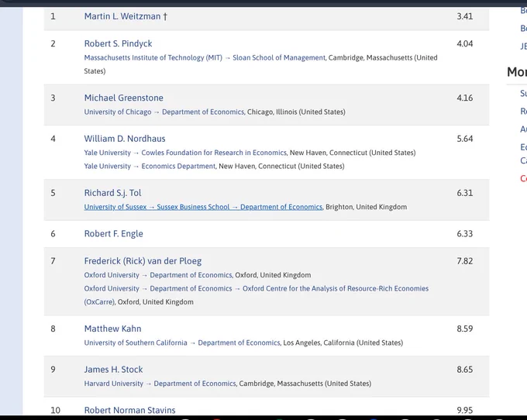Click the "Brighton, United Kingdom" location text

(366, 207)
